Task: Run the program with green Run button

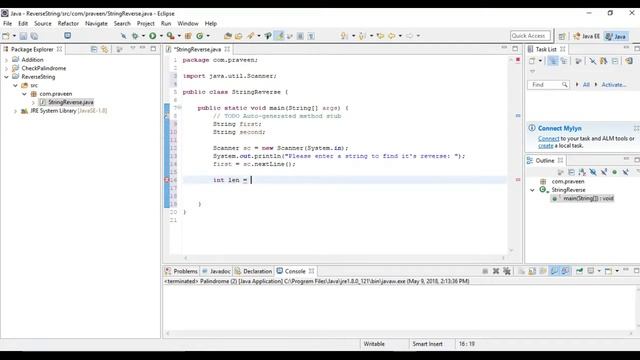Action: (x=153, y=36)
